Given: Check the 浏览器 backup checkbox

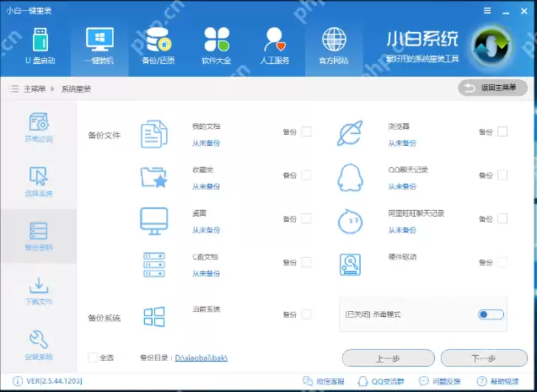Looking at the screenshot, I should click(502, 132).
